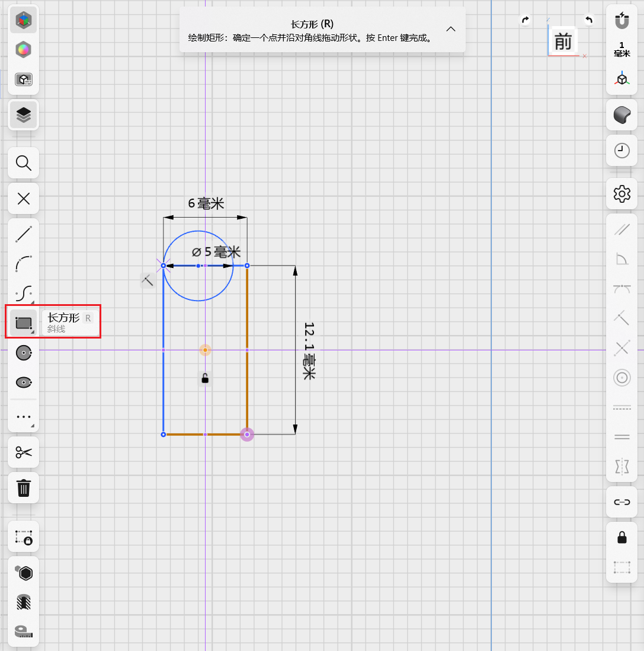Apply the equal constraint icon
The width and height of the screenshot is (644, 651).
621,437
